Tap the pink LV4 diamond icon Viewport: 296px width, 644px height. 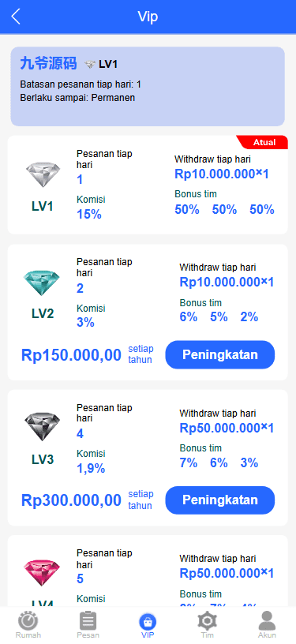(x=42, y=574)
